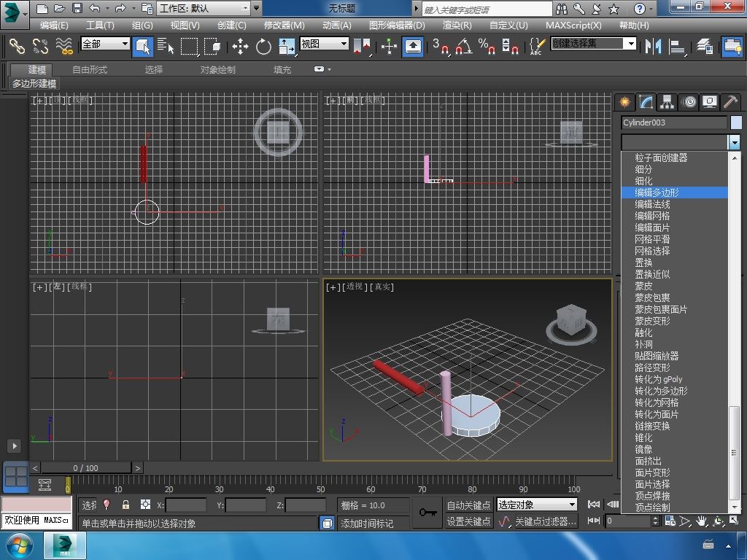Open the 渲染(R) menu

click(457, 25)
